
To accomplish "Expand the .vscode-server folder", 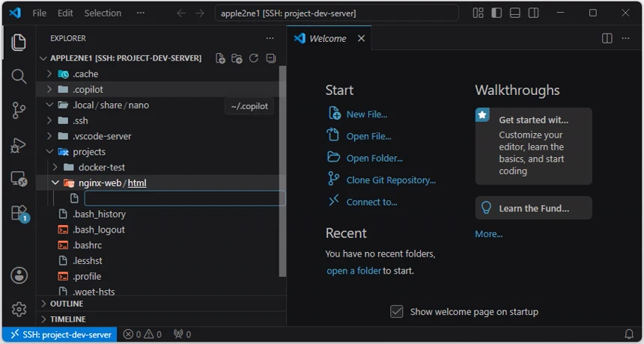I will 49,136.
